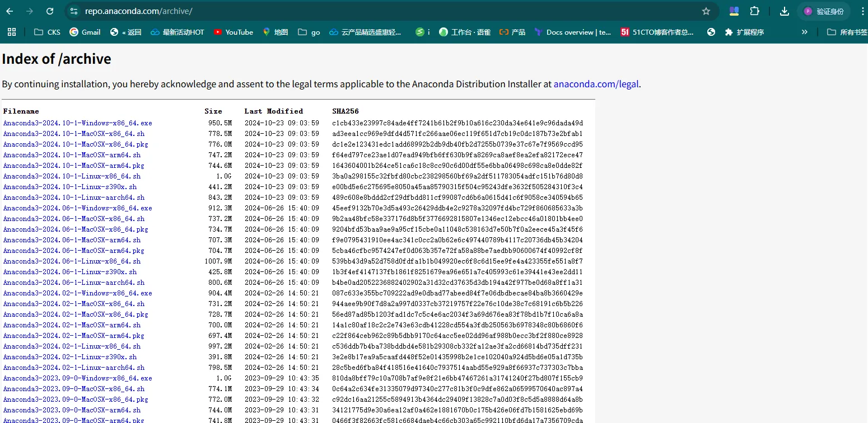Download Anaconda3-2024.10-1-MacOSX-x86_64.sh
This screenshot has height=423, width=868.
[74, 134]
